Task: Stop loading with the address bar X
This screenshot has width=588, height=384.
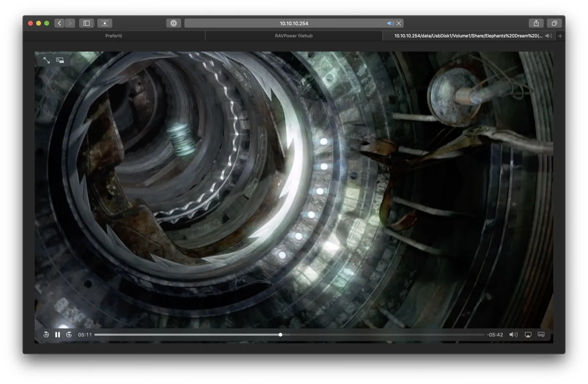Action: [x=399, y=23]
